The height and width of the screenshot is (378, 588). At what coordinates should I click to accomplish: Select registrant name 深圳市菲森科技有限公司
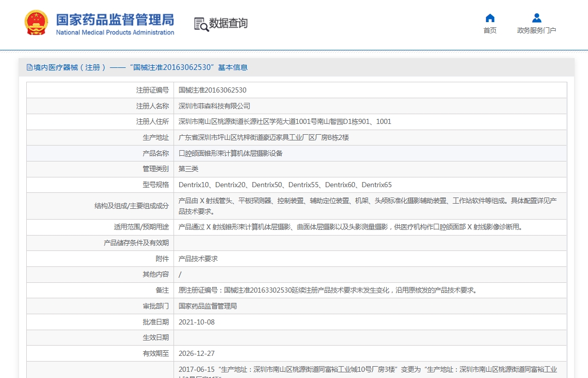(x=214, y=106)
